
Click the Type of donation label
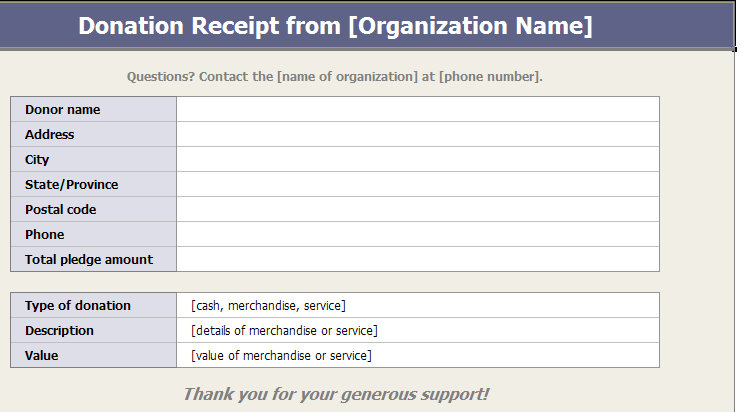pyautogui.click(x=78, y=306)
